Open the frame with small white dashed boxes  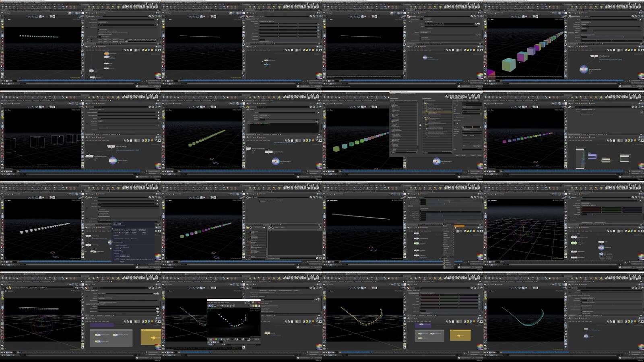coord(80,45)
